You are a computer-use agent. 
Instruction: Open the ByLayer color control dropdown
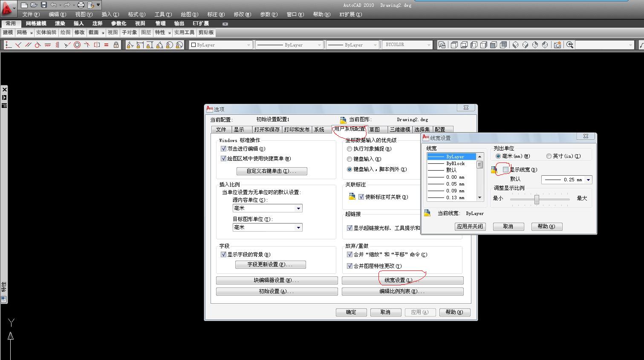pyautogui.click(x=221, y=45)
